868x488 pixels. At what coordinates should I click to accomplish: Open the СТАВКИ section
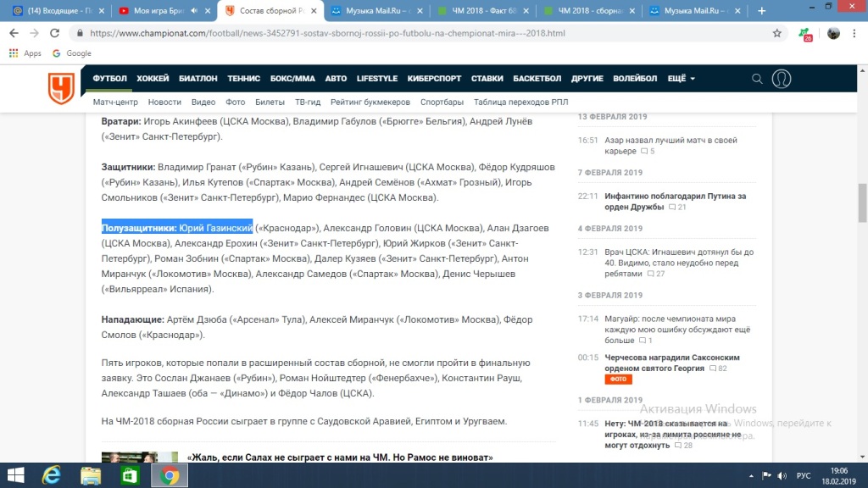pyautogui.click(x=487, y=79)
